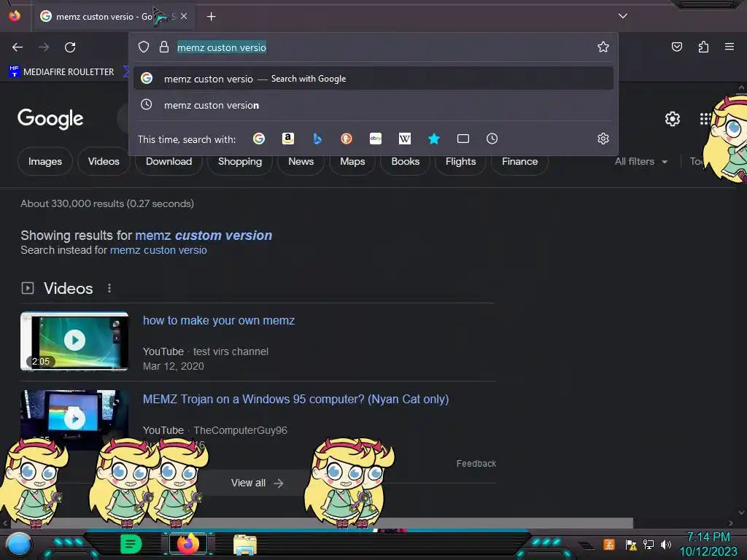
Task: Filter results by Download
Action: coord(169,161)
